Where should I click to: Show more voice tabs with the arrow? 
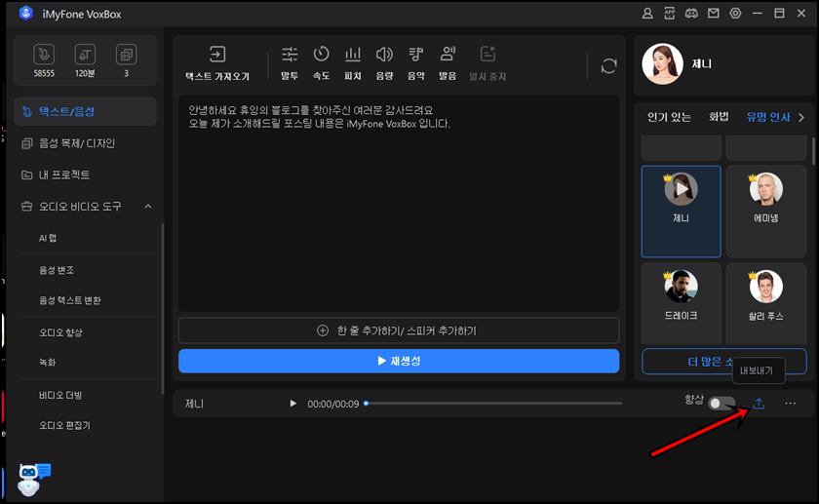[801, 118]
